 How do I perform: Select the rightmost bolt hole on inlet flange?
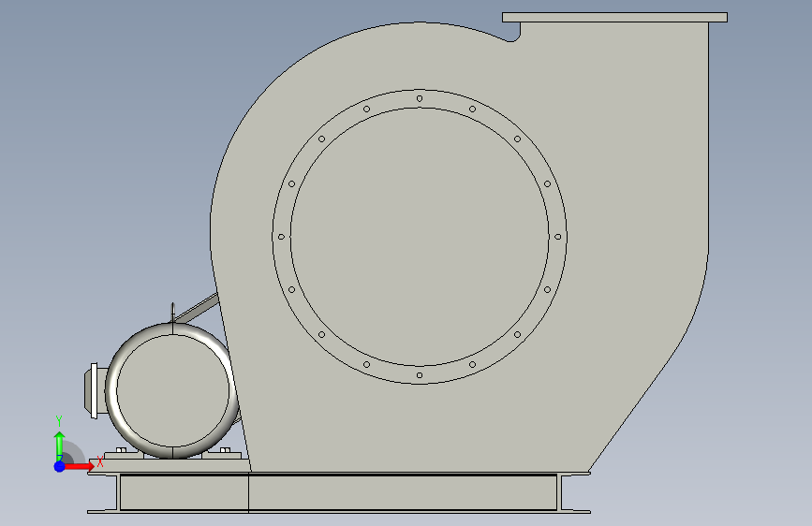558,237
